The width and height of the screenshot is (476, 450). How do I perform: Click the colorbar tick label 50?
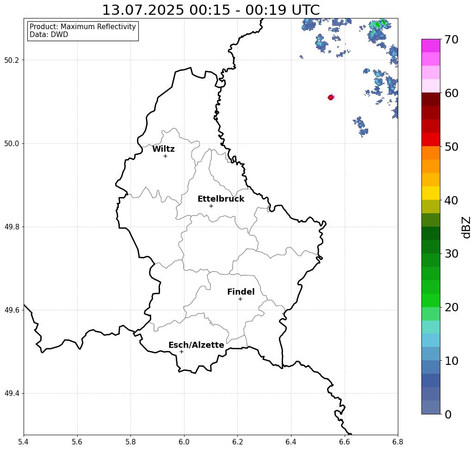click(451, 147)
